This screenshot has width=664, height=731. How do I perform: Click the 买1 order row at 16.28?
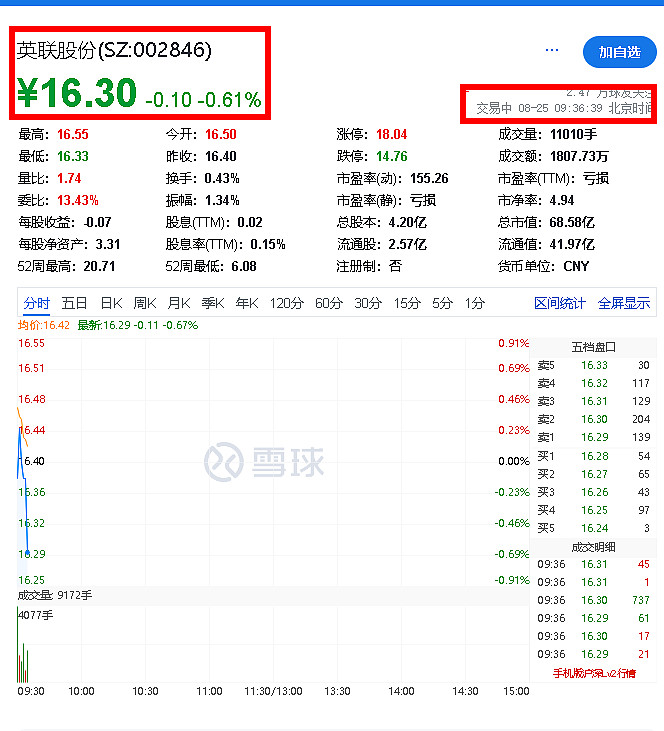coord(594,456)
